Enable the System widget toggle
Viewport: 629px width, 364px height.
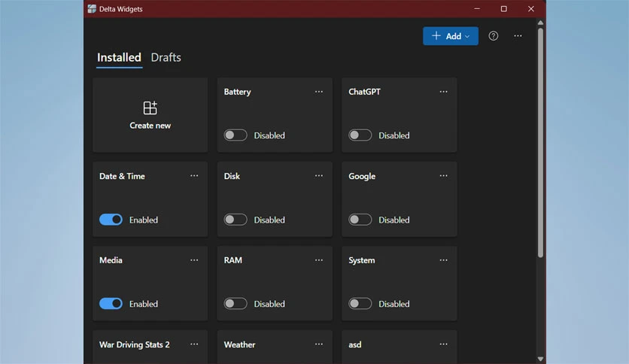pos(360,304)
